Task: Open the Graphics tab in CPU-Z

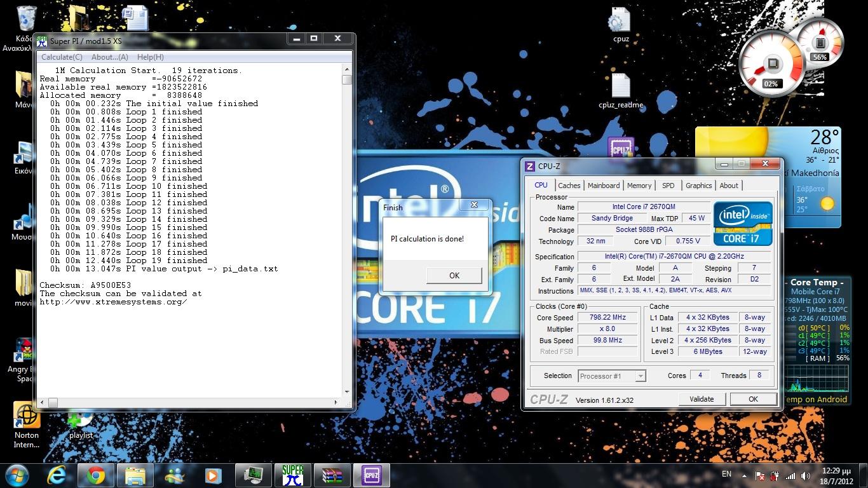Action: pos(698,186)
